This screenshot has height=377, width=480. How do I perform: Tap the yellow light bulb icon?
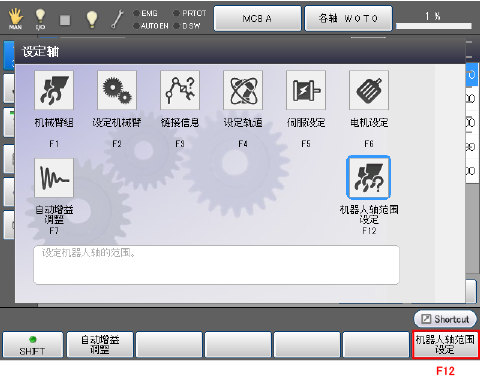pyautogui.click(x=92, y=19)
